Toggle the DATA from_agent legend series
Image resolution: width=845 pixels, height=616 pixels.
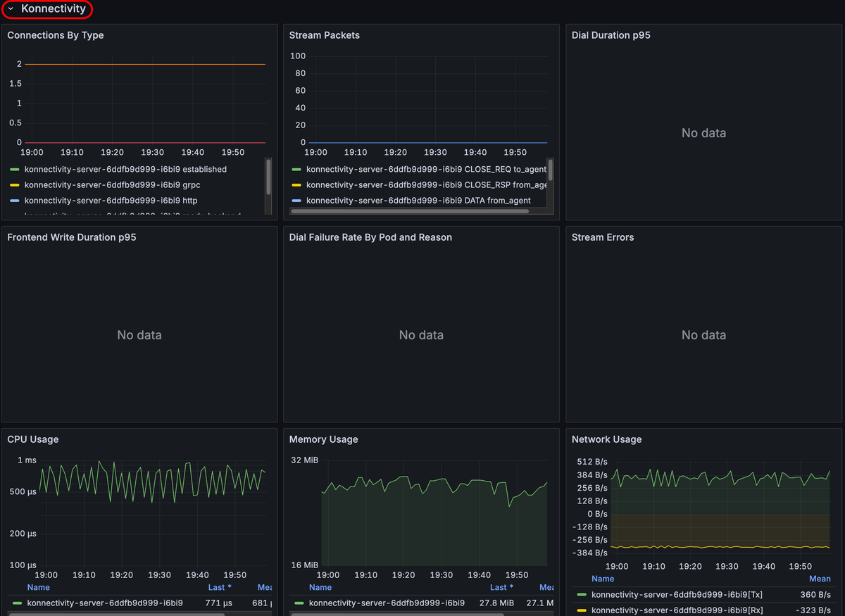[418, 201]
